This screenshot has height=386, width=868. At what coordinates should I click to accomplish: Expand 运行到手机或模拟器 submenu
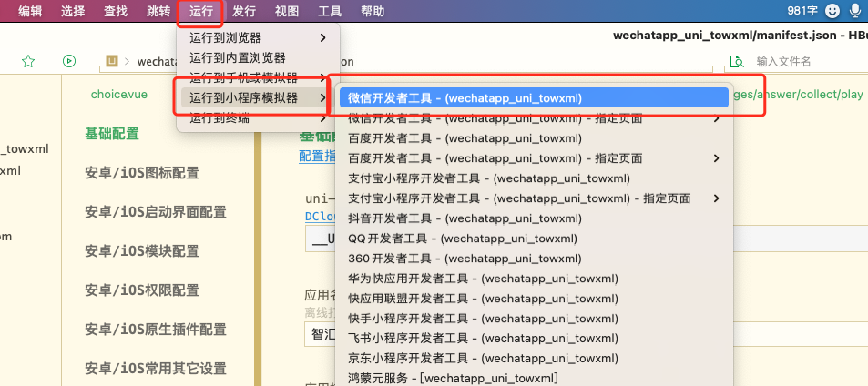tap(259, 77)
